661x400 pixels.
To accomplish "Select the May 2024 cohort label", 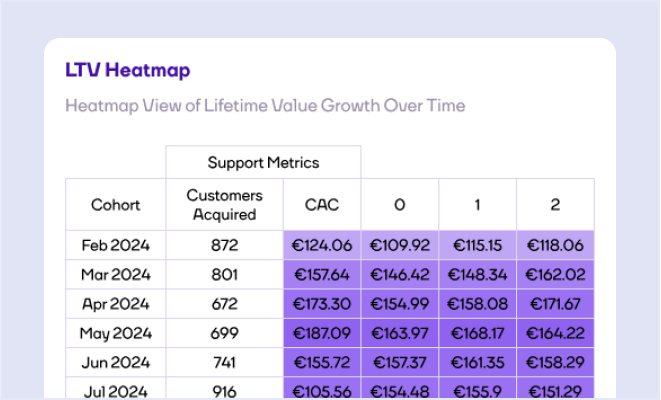I will (115, 331).
